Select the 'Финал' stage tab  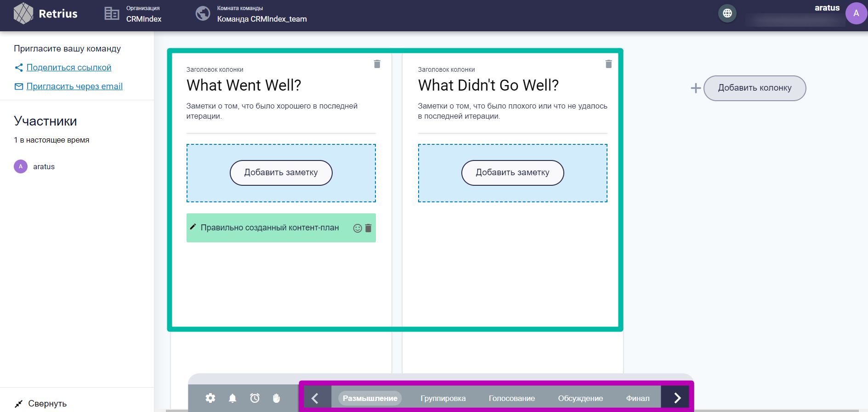637,398
